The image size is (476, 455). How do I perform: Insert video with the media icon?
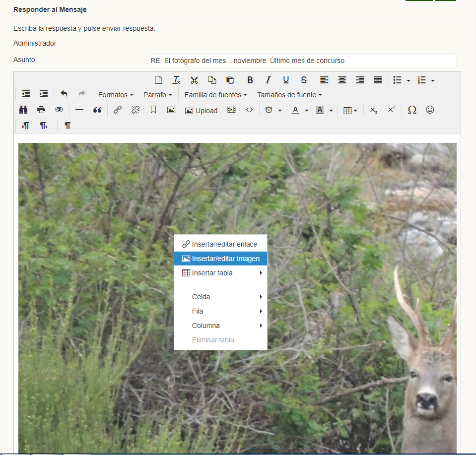231,110
